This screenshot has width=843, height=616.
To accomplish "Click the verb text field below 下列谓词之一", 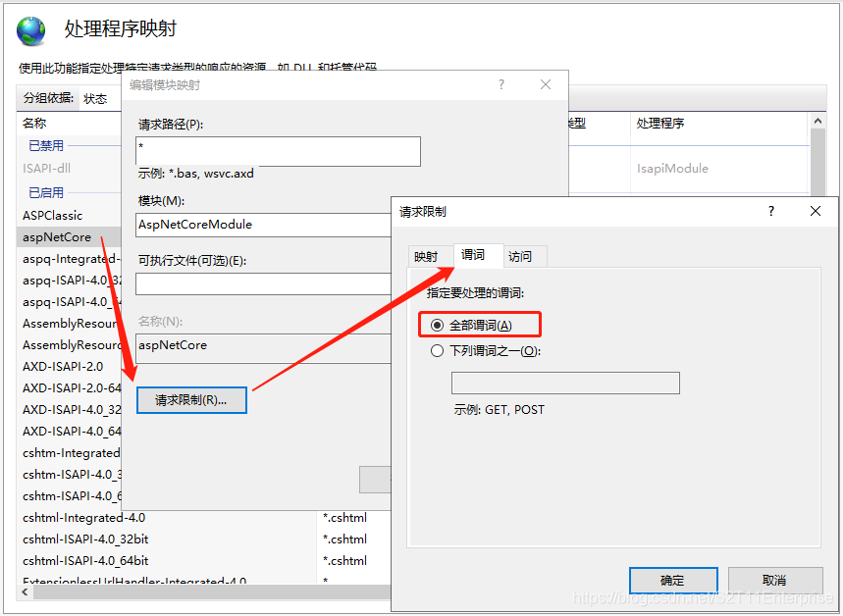I will [x=565, y=383].
